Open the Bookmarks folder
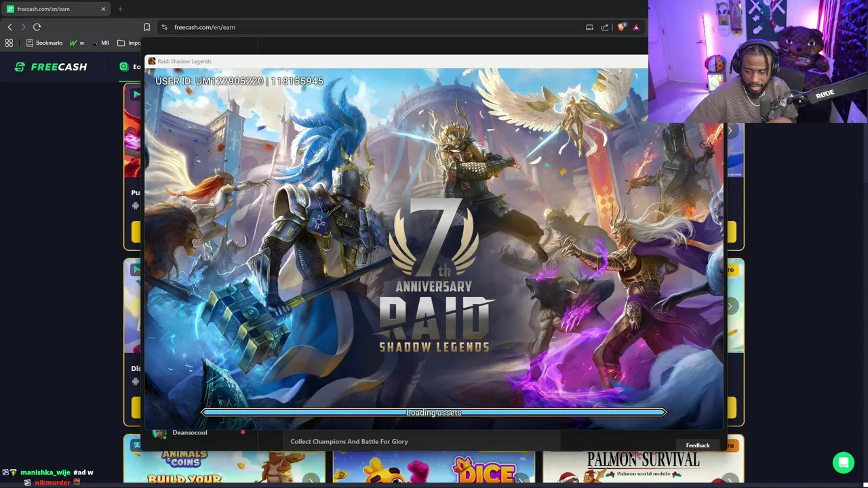This screenshot has width=868, height=488. coord(44,43)
